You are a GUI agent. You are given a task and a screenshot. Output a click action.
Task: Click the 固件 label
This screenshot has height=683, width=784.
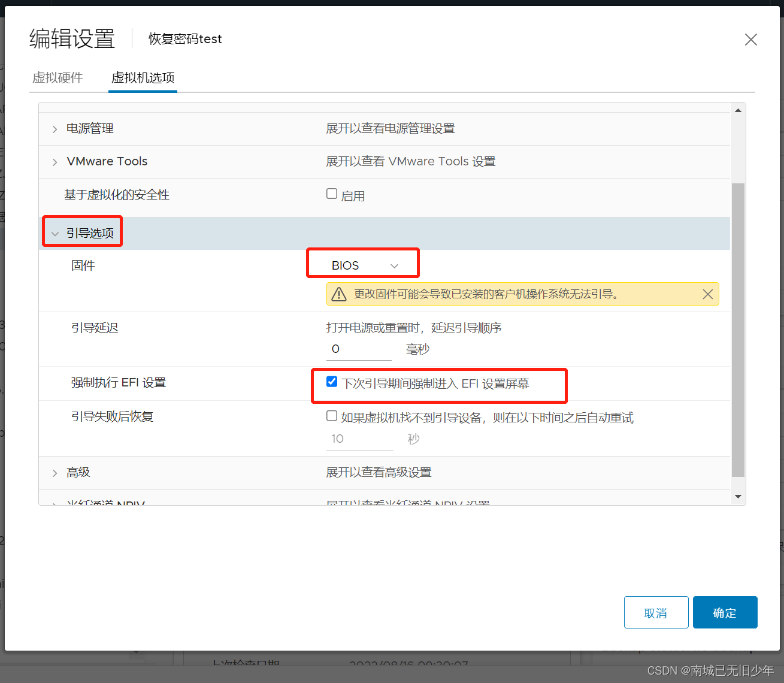tap(83, 265)
